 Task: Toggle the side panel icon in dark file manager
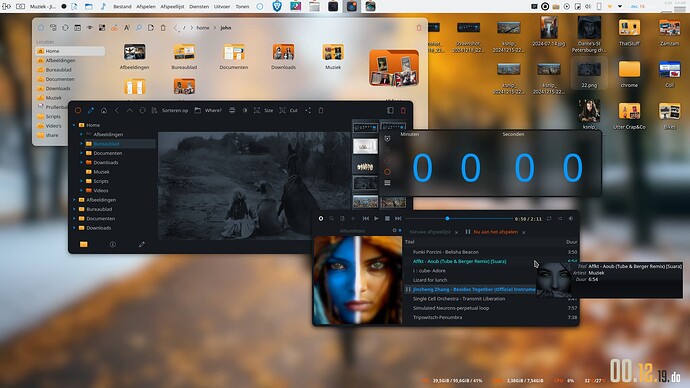tap(390, 110)
